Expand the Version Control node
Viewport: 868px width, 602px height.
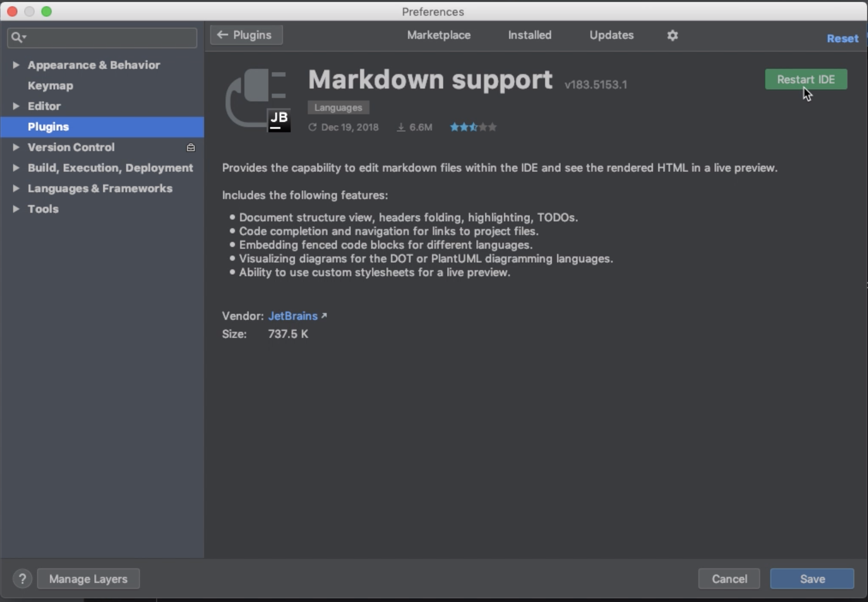click(x=16, y=147)
